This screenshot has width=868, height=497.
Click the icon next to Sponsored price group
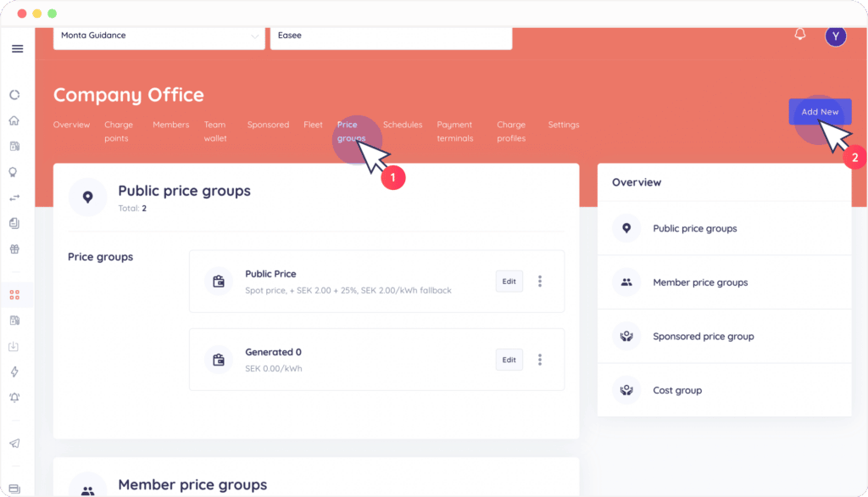pyautogui.click(x=626, y=337)
